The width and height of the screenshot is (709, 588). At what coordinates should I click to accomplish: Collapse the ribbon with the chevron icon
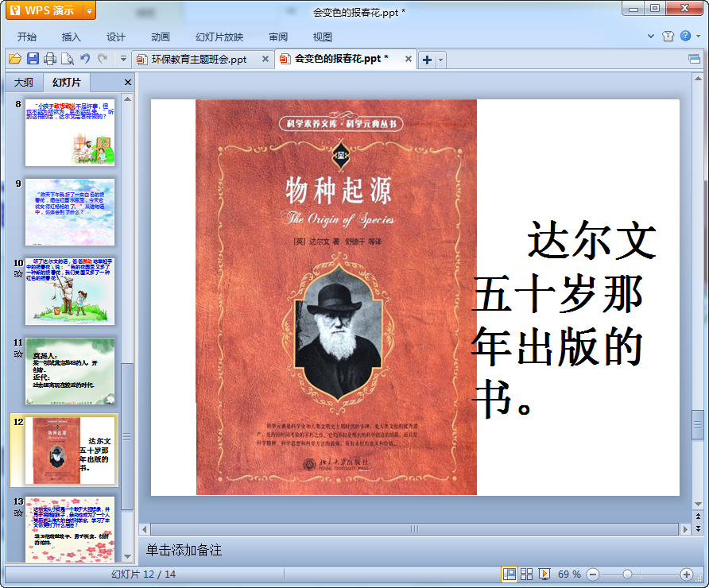(x=651, y=37)
